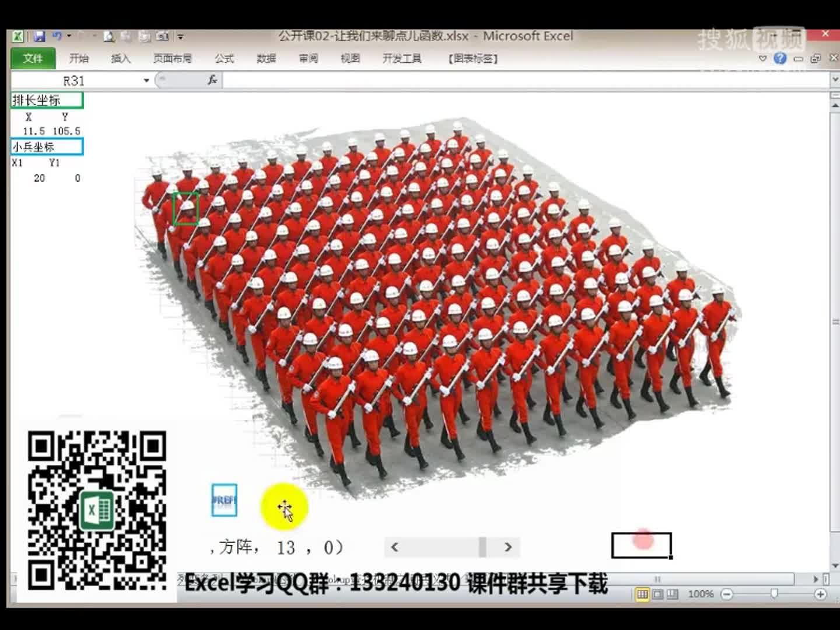
Task: Click the QR code image
Action: coord(97,510)
